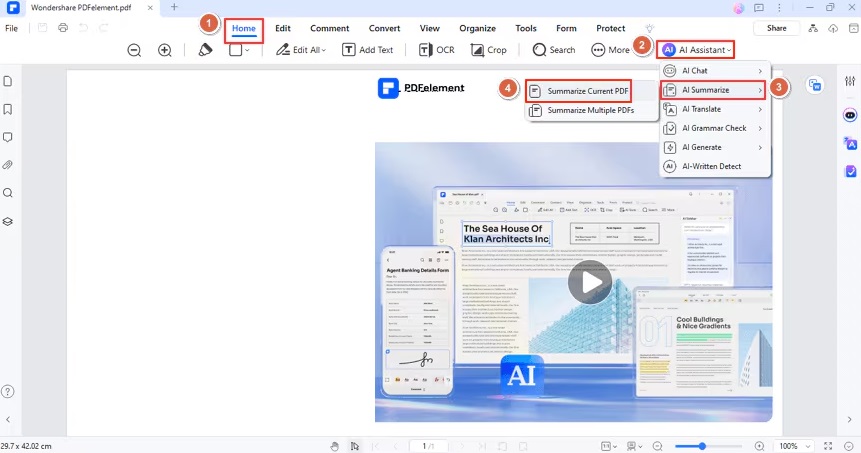Open the 100% zoom level dropdown
861x453 pixels.
coord(795,446)
